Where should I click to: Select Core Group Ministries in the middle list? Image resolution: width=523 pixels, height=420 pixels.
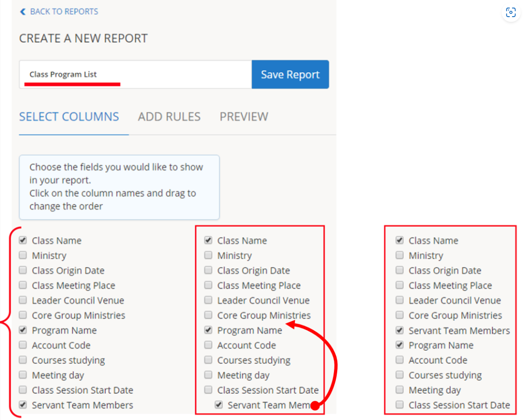[208, 315]
